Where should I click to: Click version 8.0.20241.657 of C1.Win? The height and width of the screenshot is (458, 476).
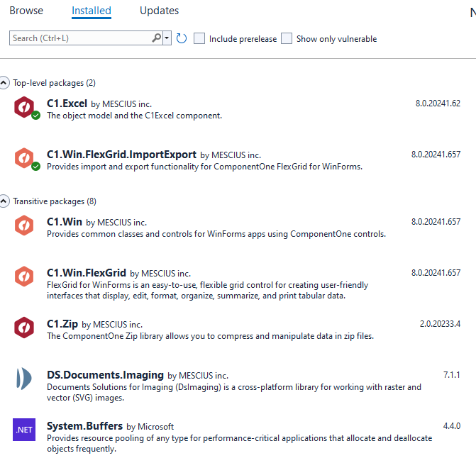pyautogui.click(x=436, y=222)
